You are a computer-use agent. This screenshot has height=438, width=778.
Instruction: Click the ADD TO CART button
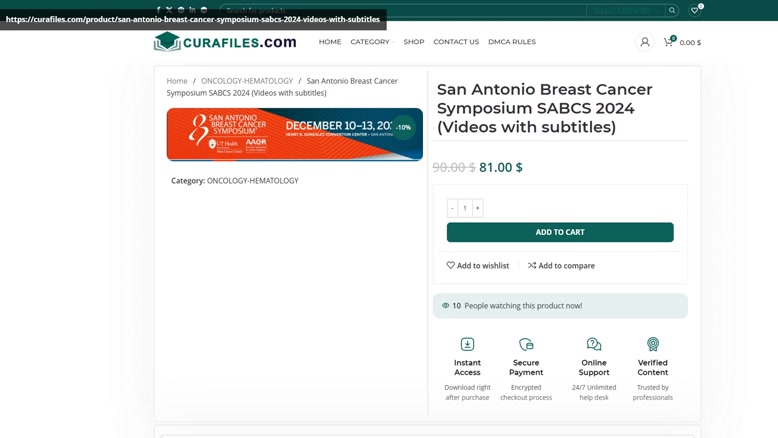560,232
